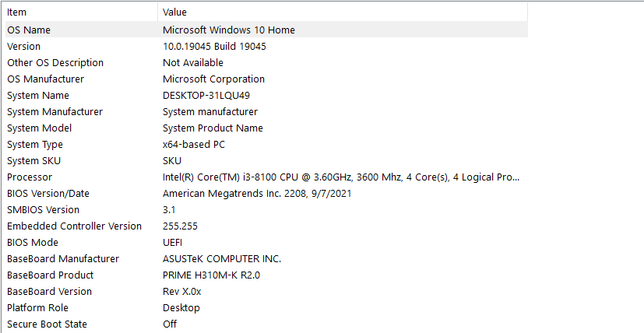The image size is (644, 333).
Task: Select the OS Manufacturer row
Action: 45,79
